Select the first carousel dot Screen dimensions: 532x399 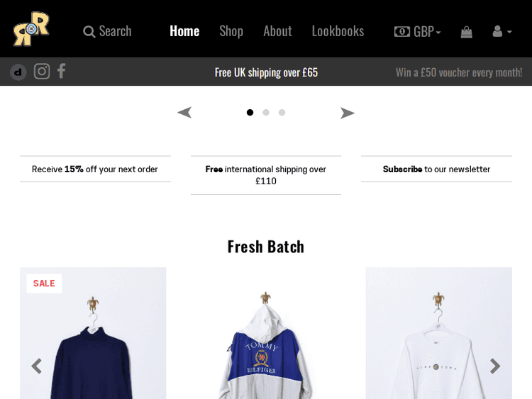click(x=250, y=113)
